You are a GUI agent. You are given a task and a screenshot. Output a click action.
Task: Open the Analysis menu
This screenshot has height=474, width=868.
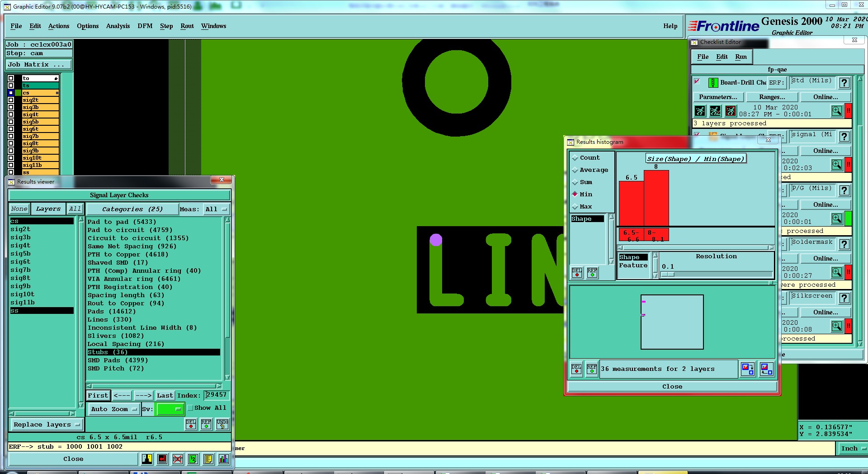118,26
